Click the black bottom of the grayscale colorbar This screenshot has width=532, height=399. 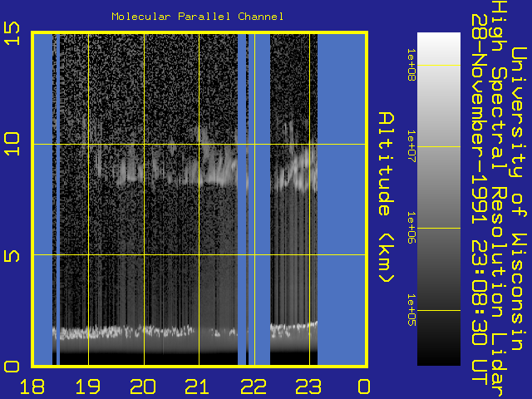(x=439, y=357)
